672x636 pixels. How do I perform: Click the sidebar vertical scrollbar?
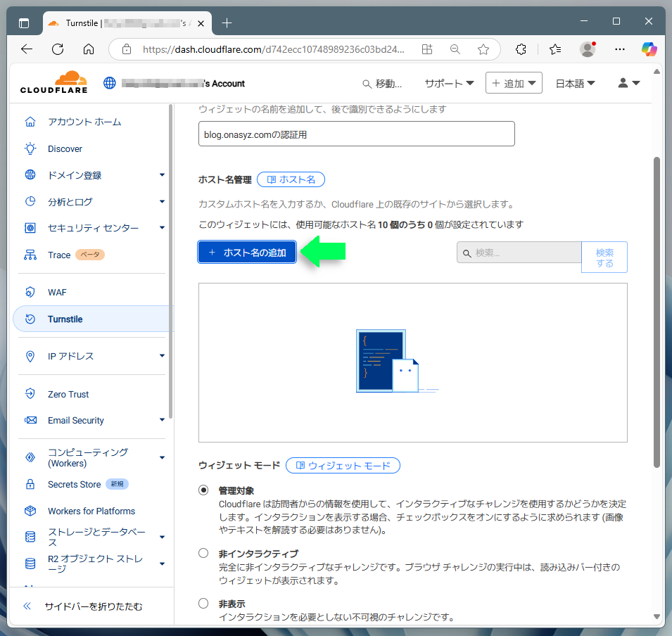[x=170, y=262]
